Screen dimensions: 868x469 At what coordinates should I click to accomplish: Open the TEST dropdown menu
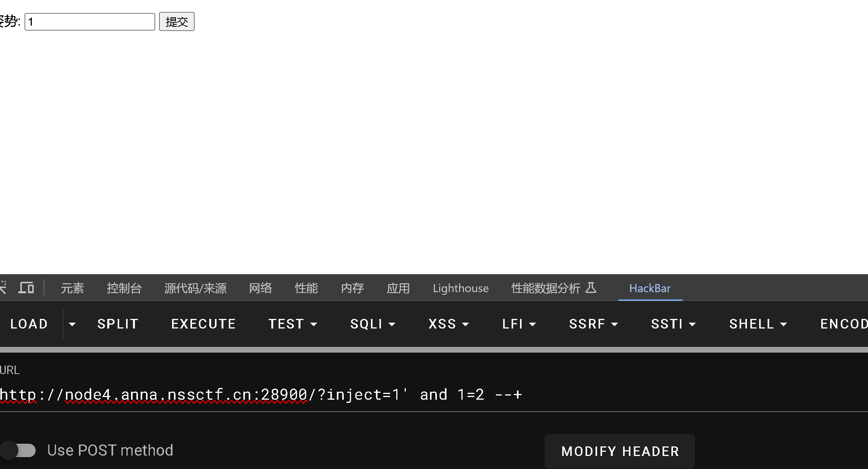click(293, 324)
